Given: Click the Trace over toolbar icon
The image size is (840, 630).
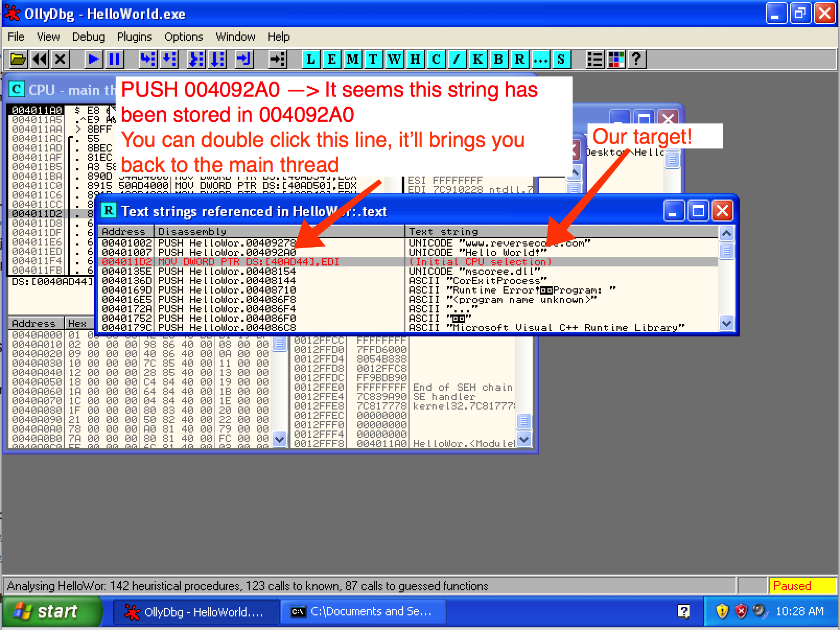Looking at the screenshot, I should pos(217,59).
